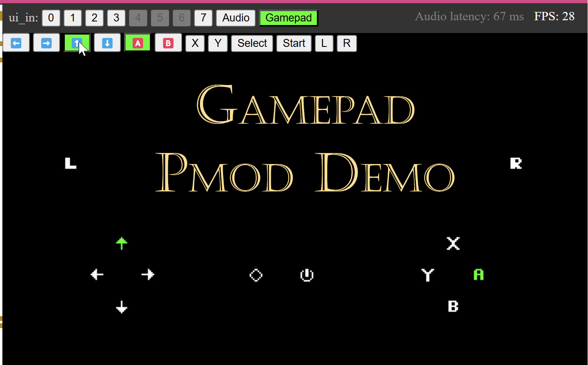Click the green pixel A glyph on display

479,274
